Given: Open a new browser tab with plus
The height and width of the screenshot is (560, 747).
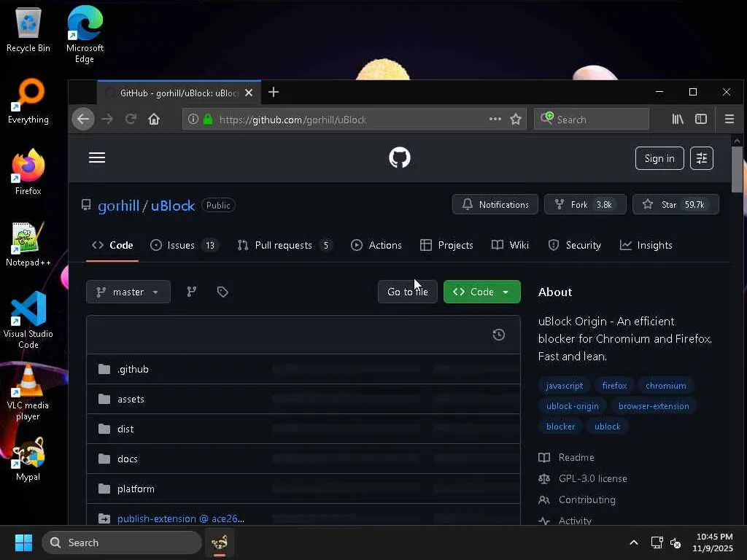Looking at the screenshot, I should 274,93.
